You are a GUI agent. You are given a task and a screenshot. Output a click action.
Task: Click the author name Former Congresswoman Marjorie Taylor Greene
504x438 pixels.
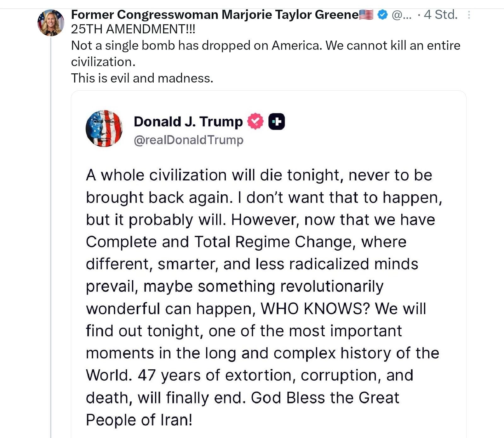pyautogui.click(x=215, y=15)
